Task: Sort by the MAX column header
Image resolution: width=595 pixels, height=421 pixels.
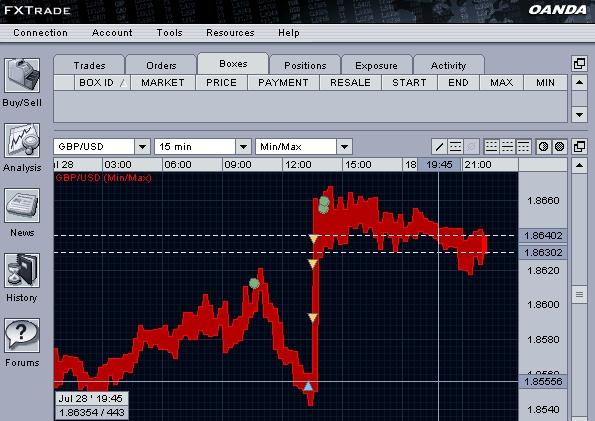Action: 502,83
